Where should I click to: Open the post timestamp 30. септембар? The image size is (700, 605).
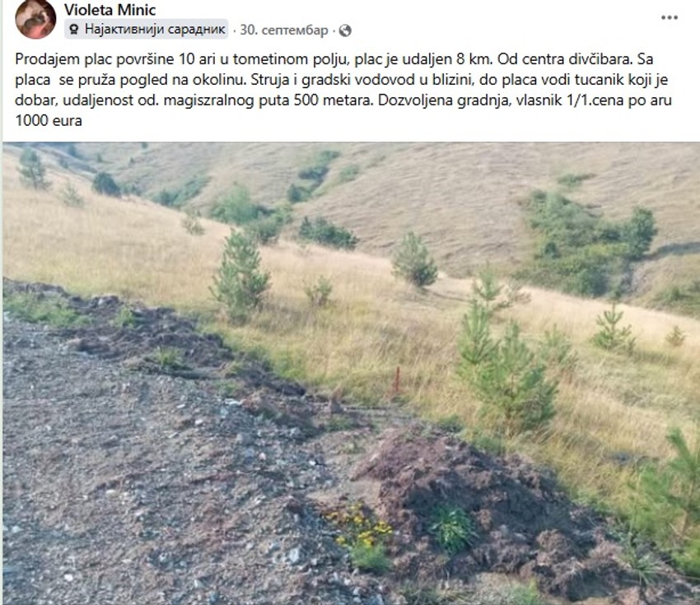point(284,30)
